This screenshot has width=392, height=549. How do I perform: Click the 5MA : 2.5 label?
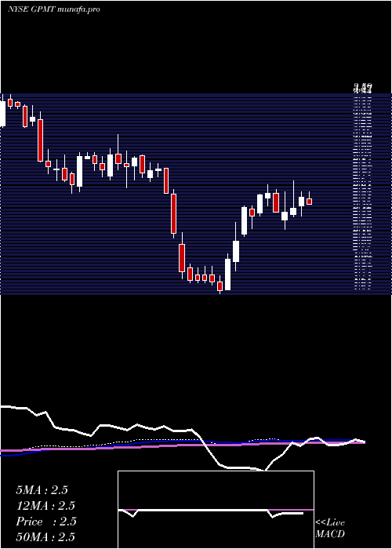(42, 490)
